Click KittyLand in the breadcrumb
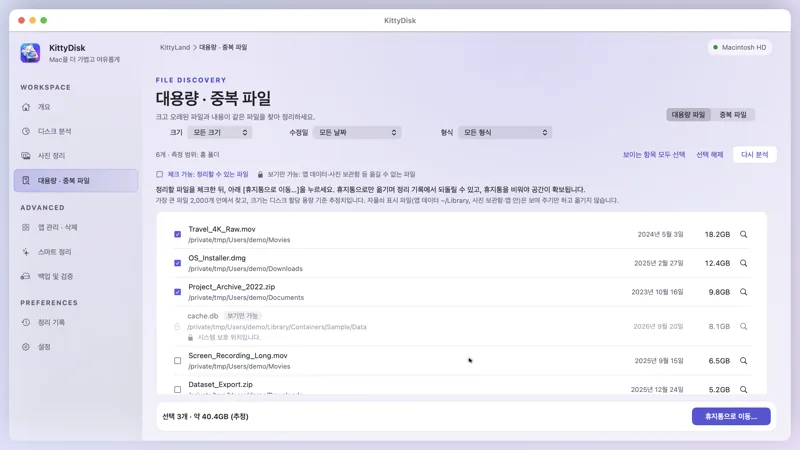 (175, 47)
